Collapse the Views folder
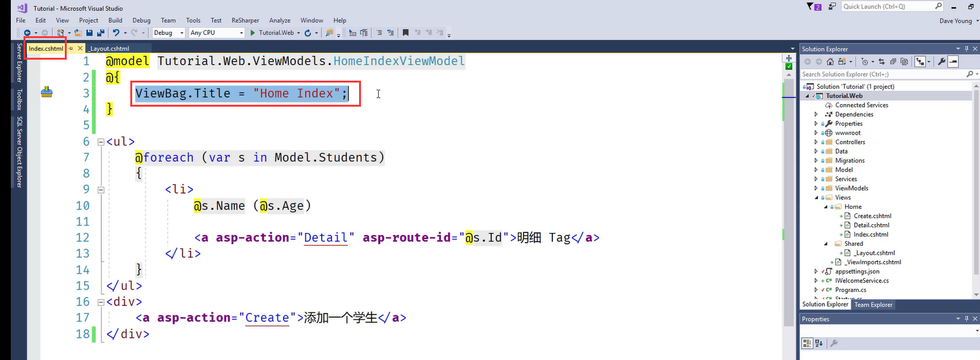This screenshot has height=360, width=980. (816, 197)
